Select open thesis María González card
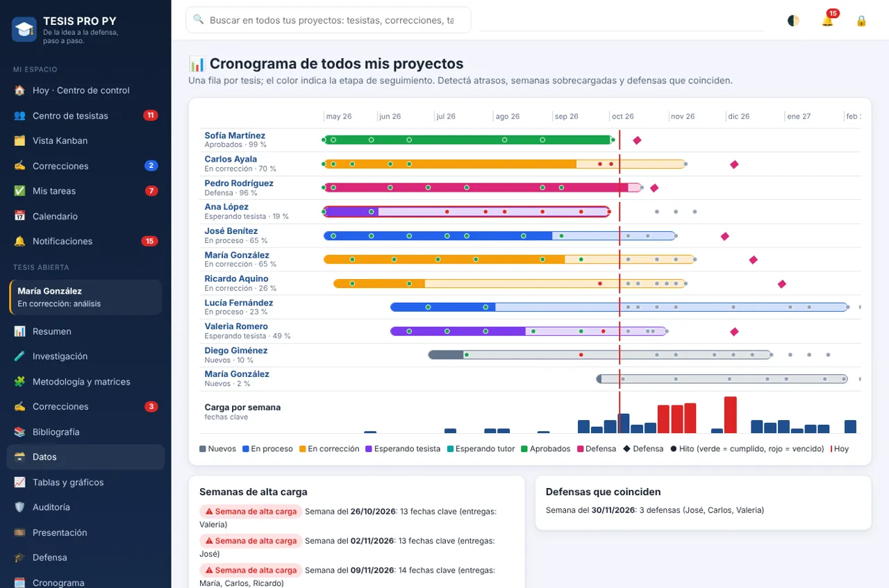 pos(85,297)
